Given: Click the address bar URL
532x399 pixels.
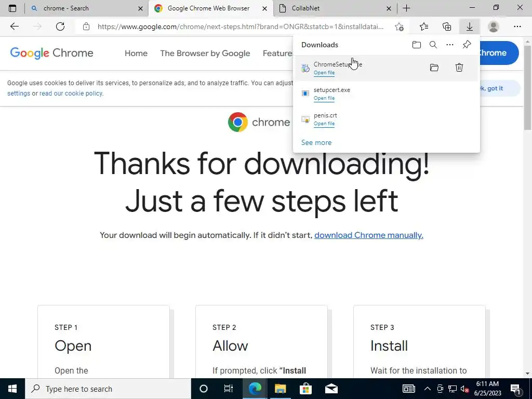Looking at the screenshot, I should coord(241,26).
